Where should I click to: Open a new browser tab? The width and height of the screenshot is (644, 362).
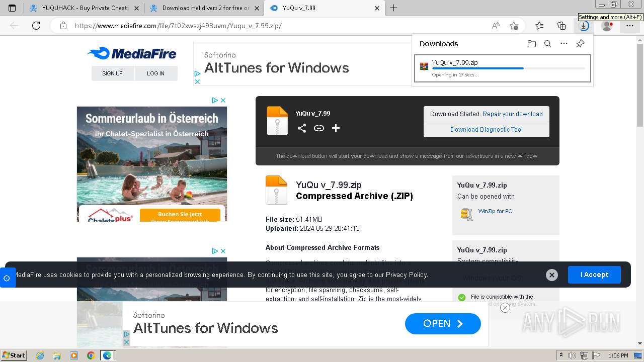coord(393,8)
